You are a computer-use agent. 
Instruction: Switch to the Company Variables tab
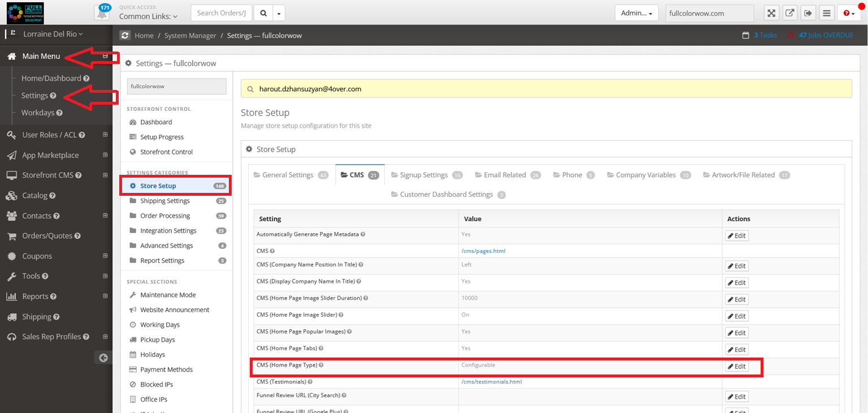(649, 175)
